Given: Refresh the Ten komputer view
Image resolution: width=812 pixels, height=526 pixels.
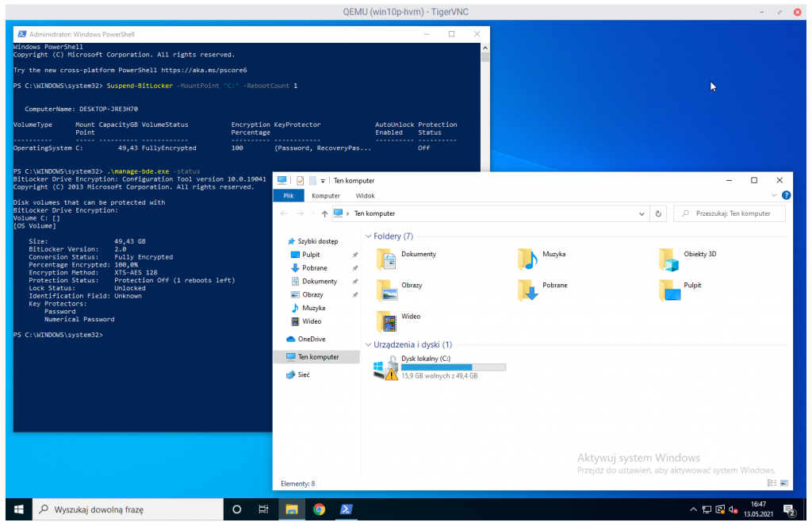Looking at the screenshot, I should point(658,213).
